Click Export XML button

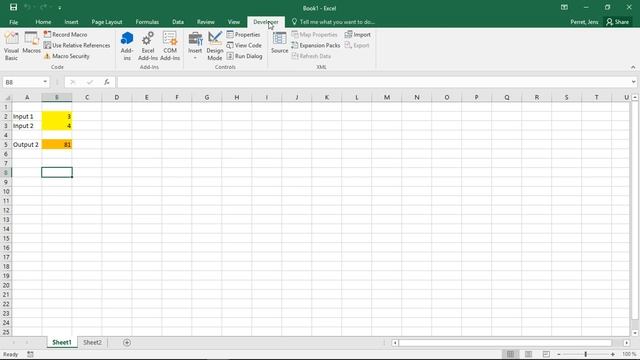pyautogui.click(x=357, y=45)
